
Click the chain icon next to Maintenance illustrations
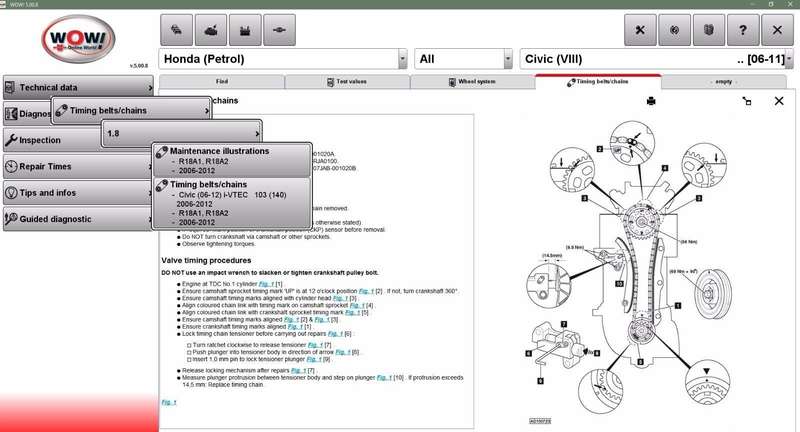tap(162, 152)
